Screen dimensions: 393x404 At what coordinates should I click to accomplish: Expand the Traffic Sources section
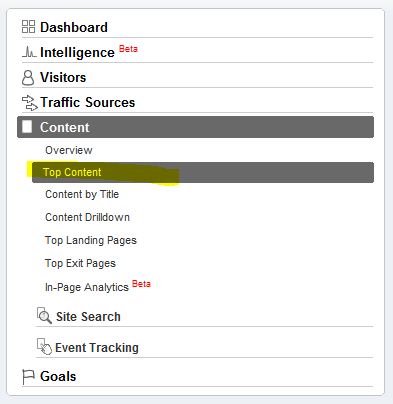click(x=87, y=102)
